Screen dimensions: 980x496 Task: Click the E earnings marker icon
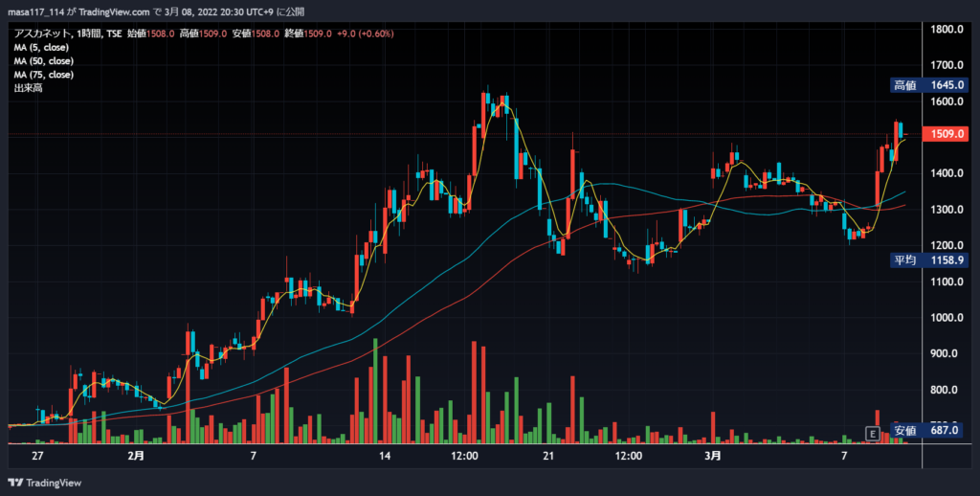873,434
